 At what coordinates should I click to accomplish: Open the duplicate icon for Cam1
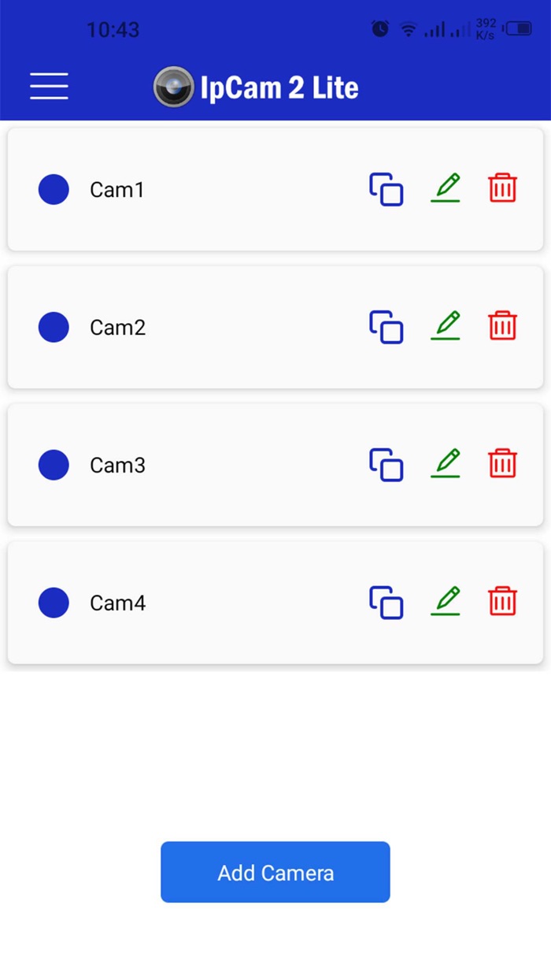click(x=385, y=189)
